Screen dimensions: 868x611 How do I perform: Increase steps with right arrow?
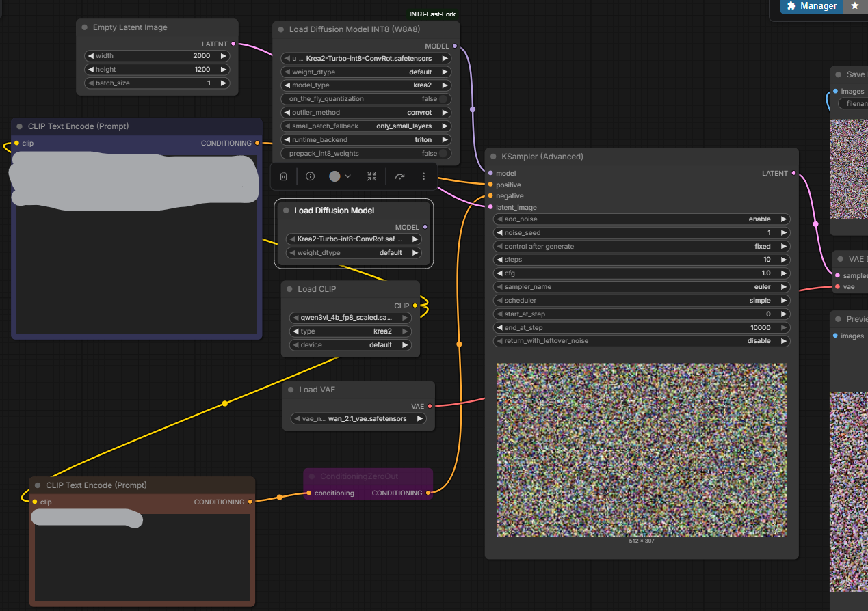pyautogui.click(x=784, y=260)
